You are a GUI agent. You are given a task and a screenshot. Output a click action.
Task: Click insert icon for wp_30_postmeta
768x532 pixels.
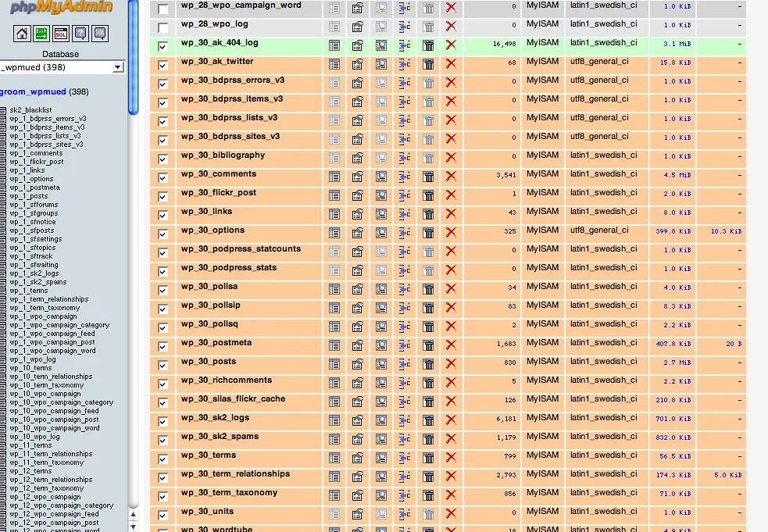coord(404,345)
